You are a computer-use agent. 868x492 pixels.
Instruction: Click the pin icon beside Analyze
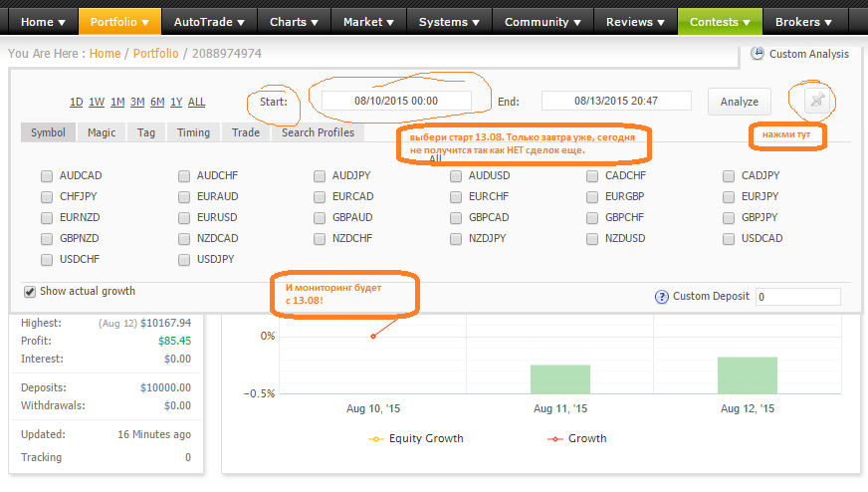(x=817, y=101)
